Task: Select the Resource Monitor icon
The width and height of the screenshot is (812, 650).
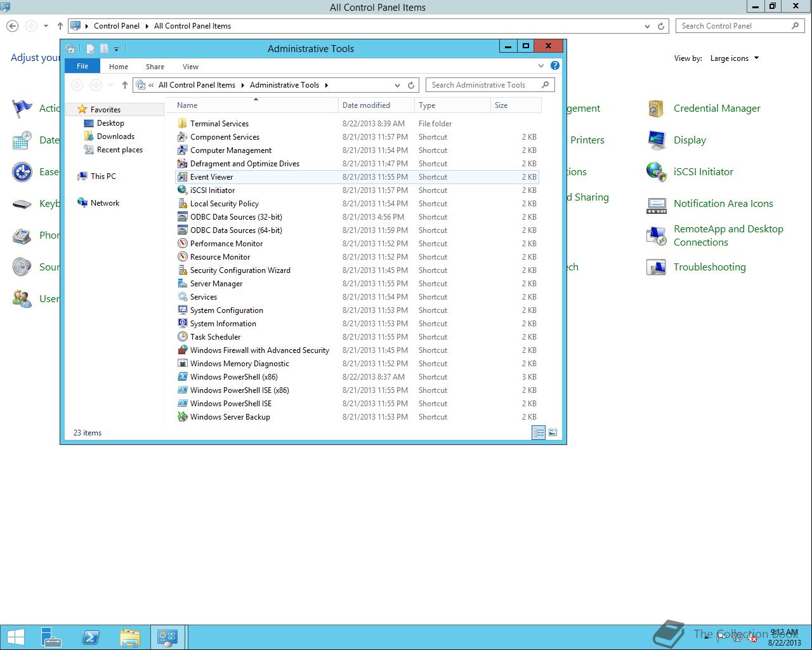Action: click(183, 257)
